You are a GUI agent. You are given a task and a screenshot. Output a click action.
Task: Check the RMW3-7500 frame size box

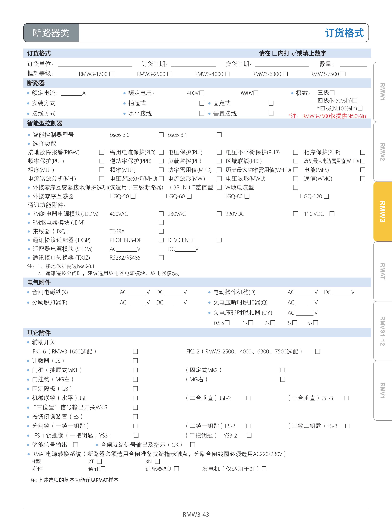point(343,74)
